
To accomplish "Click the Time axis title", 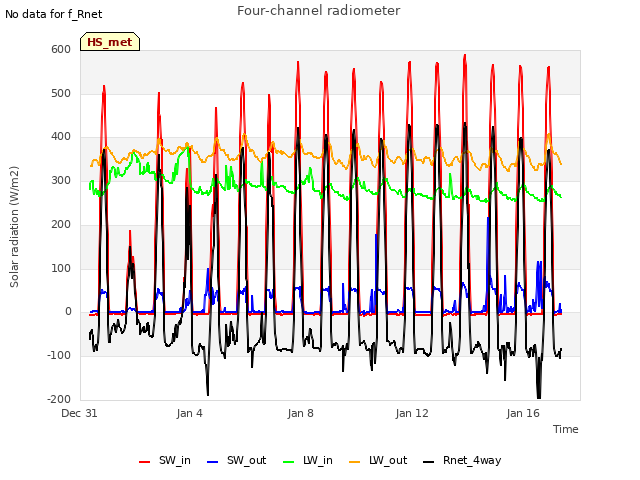I will [566, 429].
